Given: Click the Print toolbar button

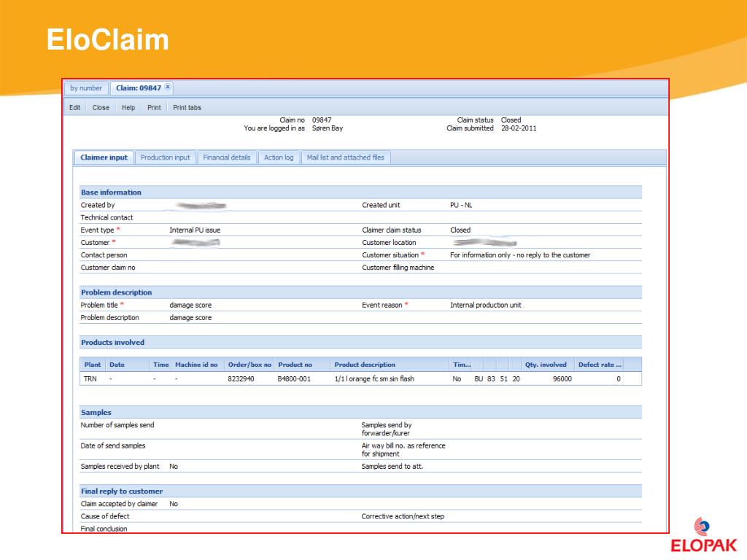Looking at the screenshot, I should (154, 108).
